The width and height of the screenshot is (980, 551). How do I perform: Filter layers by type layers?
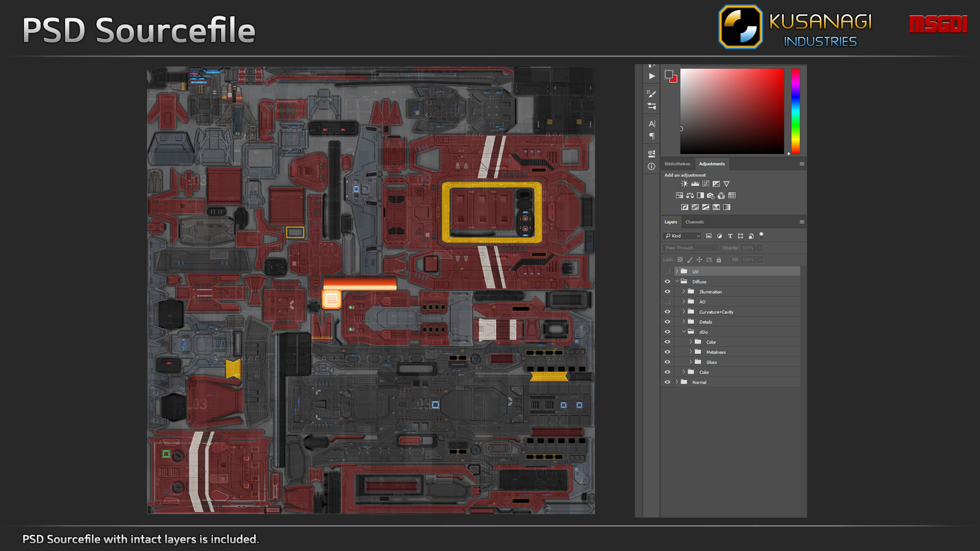click(x=730, y=236)
